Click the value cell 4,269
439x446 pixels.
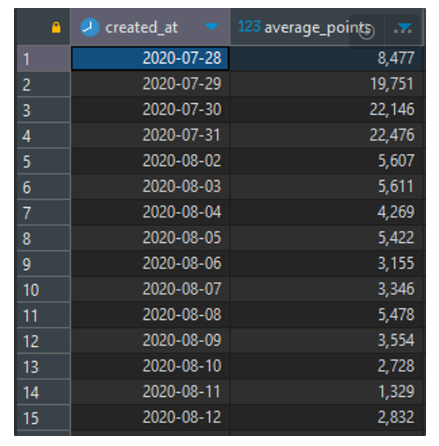click(327, 212)
